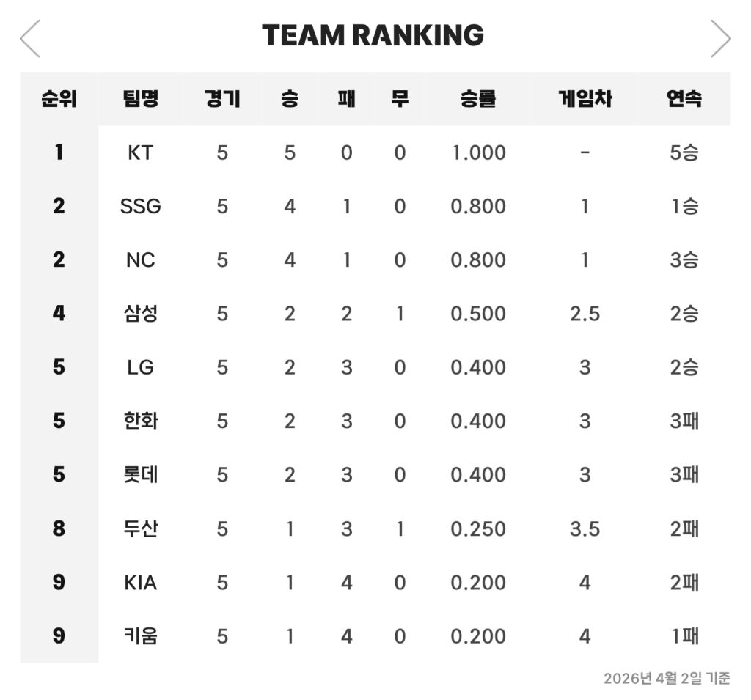Select the LG team name
This screenshot has width=751, height=700.
coord(141,367)
